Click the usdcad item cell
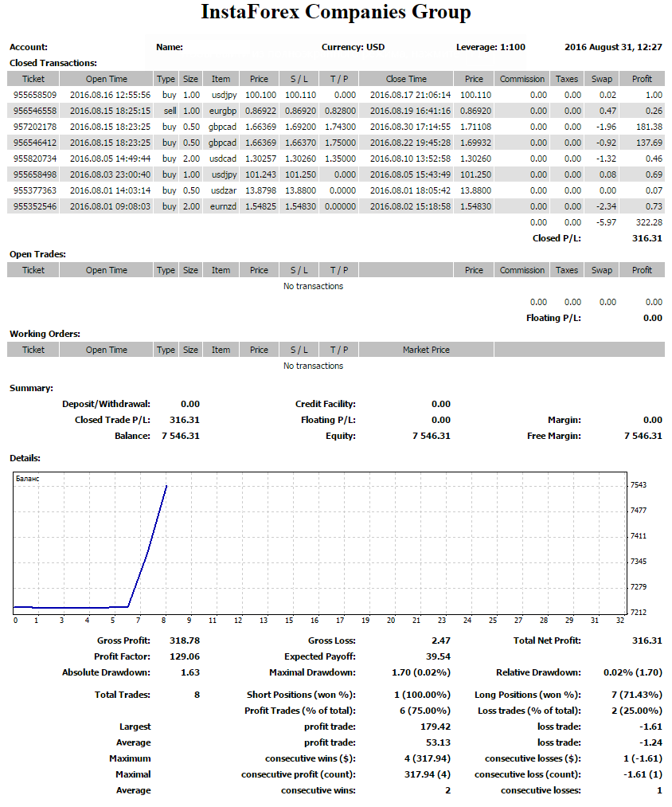Image resolution: width=672 pixels, height=807 pixels. tap(223, 159)
